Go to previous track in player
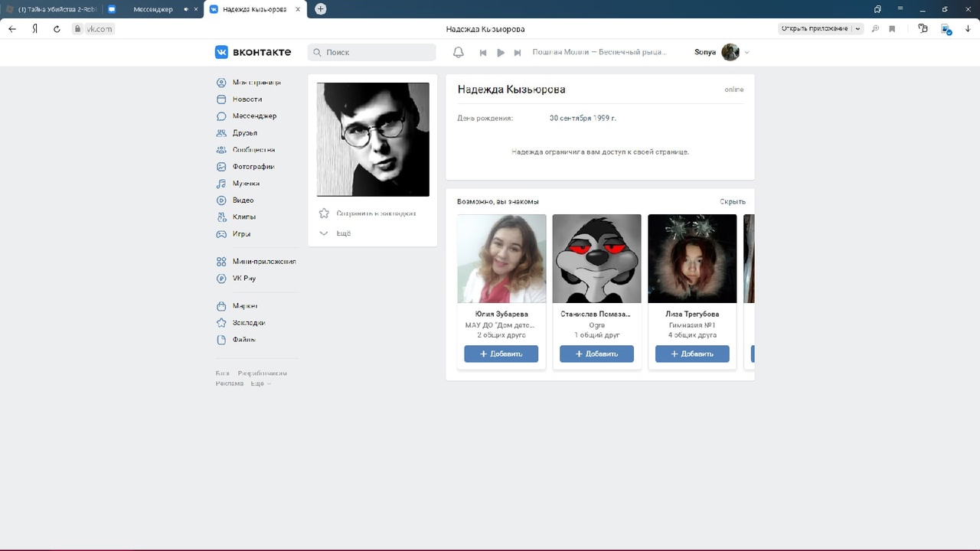This screenshot has height=551, width=980. point(483,52)
